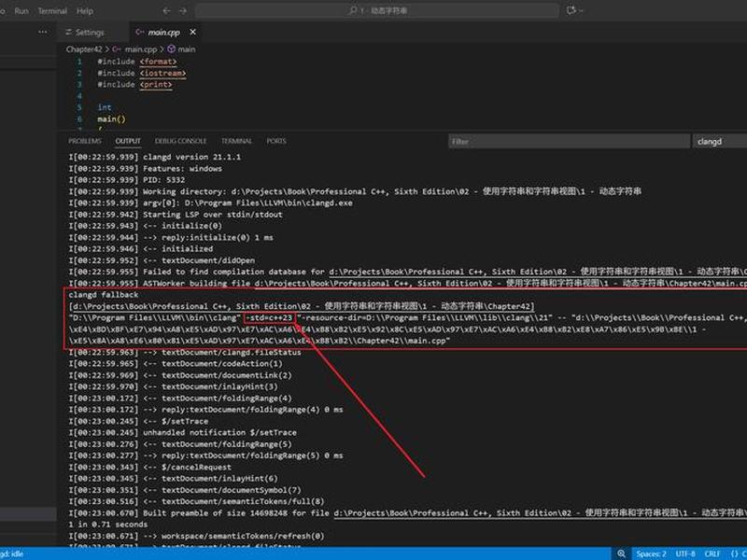This screenshot has height=560, width=747.
Task: Click the '-std=c++23' flag text
Action: [x=269, y=318]
